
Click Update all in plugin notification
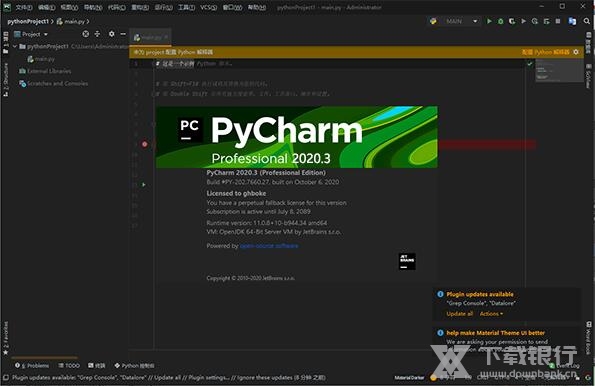[x=460, y=314]
